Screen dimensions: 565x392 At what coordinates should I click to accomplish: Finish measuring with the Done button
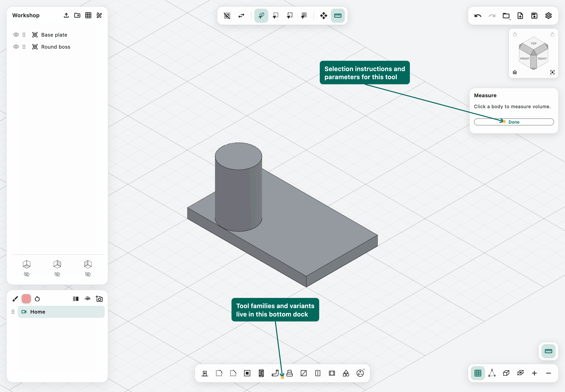tap(514, 122)
